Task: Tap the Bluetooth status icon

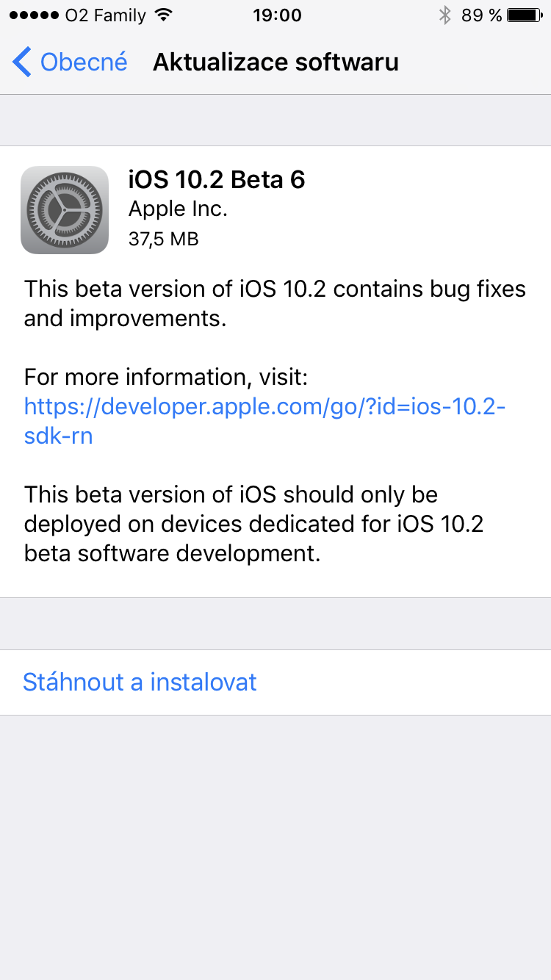Action: coord(444,15)
